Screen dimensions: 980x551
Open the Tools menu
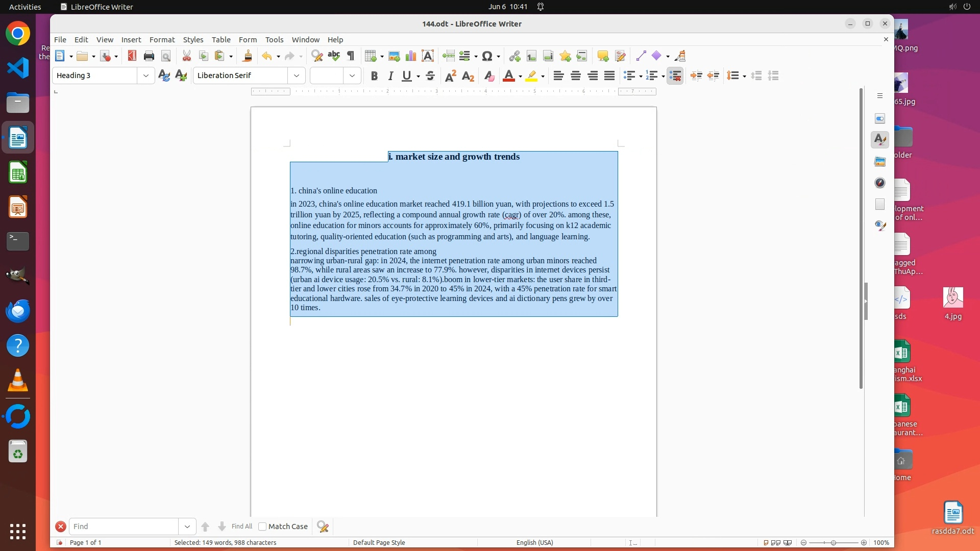[274, 40]
